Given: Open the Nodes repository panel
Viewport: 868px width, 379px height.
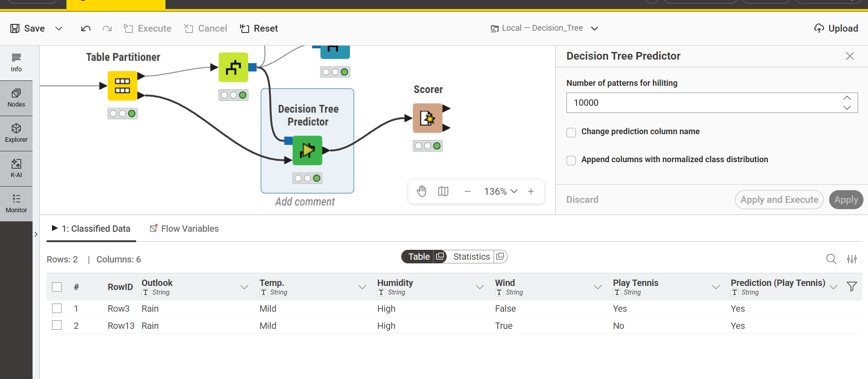Looking at the screenshot, I should click(16, 98).
